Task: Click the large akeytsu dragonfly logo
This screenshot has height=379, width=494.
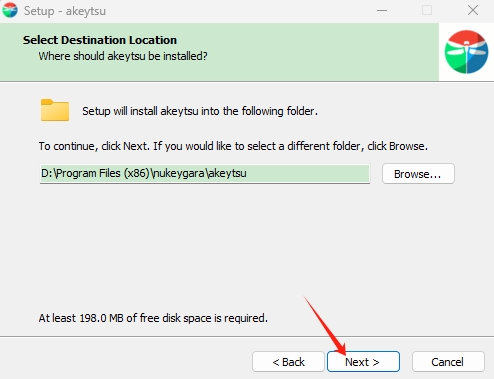Action: tap(466, 52)
